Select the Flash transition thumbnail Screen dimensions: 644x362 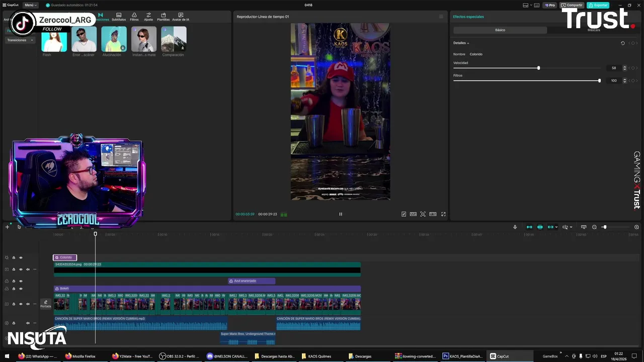coord(54,39)
